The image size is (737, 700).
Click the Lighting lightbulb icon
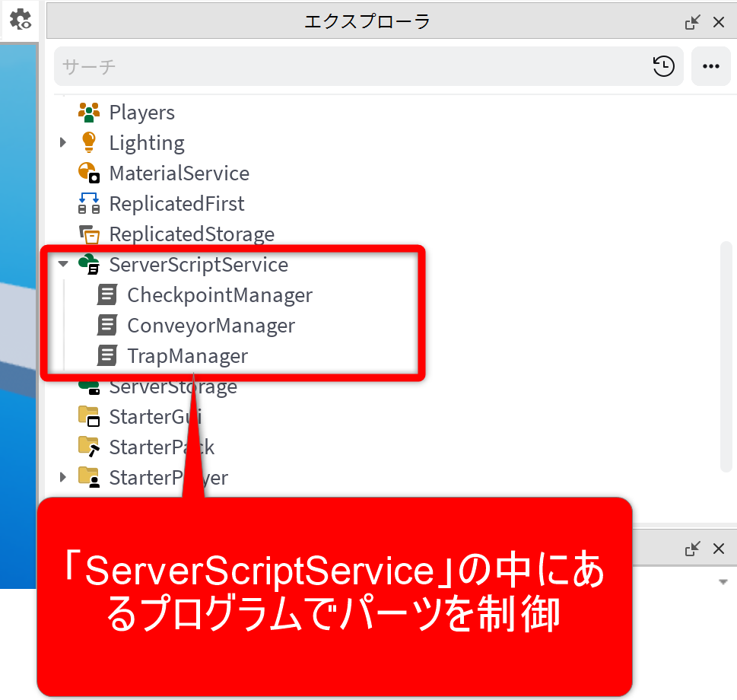(x=89, y=143)
